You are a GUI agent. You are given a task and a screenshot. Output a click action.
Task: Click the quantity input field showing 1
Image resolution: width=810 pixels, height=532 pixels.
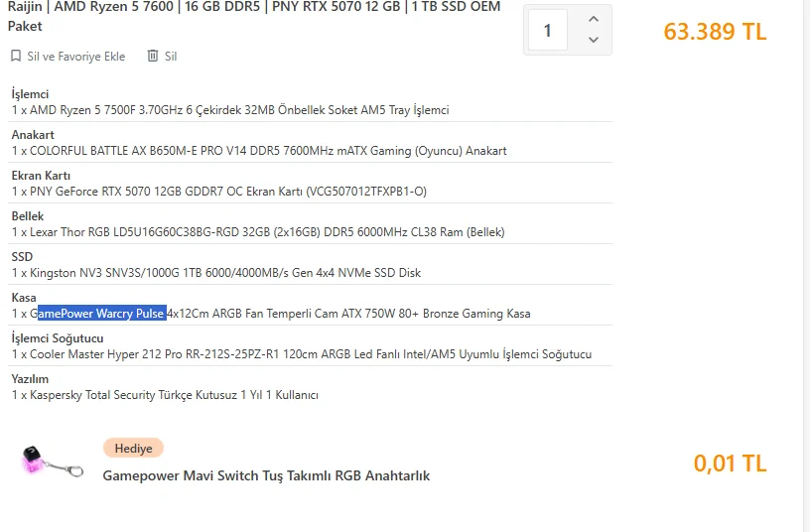[548, 30]
